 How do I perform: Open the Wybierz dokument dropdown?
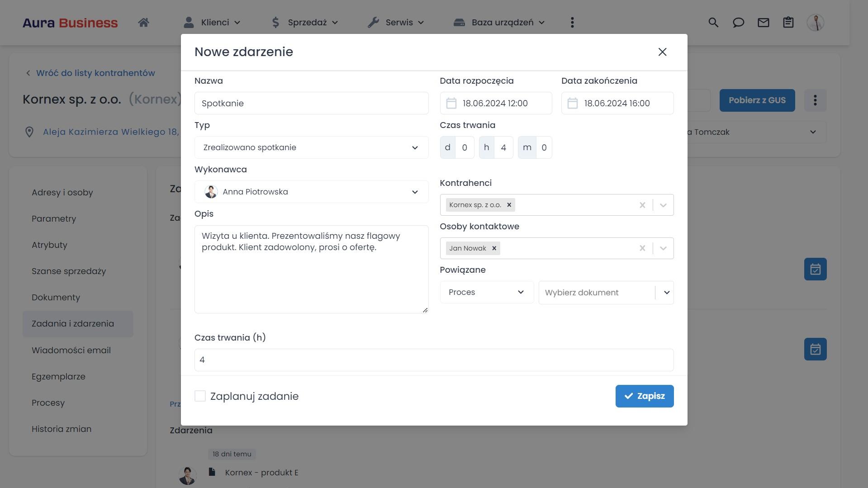[x=606, y=293]
